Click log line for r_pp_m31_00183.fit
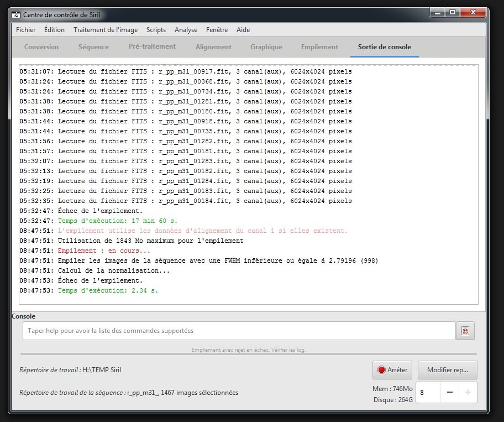Viewport: 504px width, 422px height. tap(186, 191)
